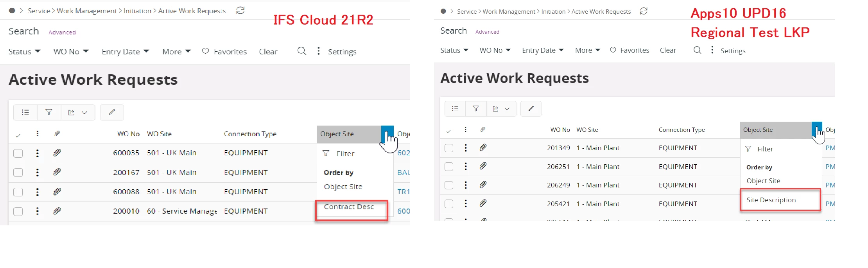Click '60 - Service Manage' cell for WO 200010
Image resolution: width=868 pixels, height=268 pixels.
click(182, 211)
